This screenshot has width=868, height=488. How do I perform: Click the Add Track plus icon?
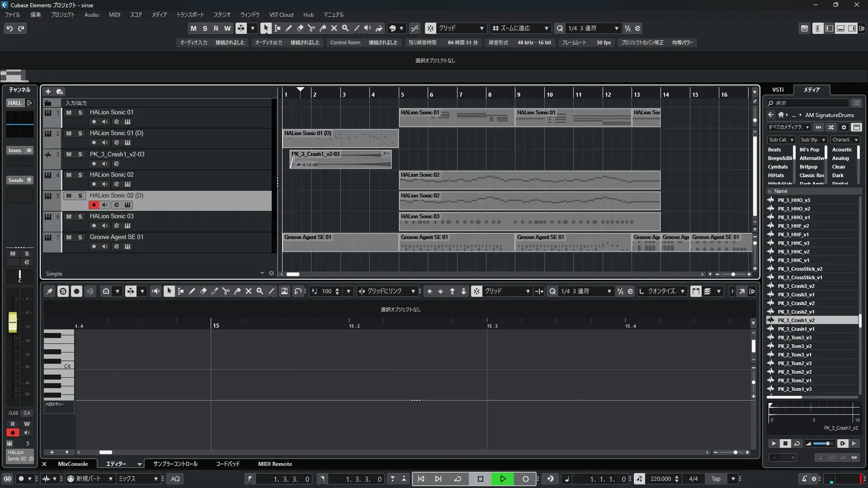pos(48,92)
